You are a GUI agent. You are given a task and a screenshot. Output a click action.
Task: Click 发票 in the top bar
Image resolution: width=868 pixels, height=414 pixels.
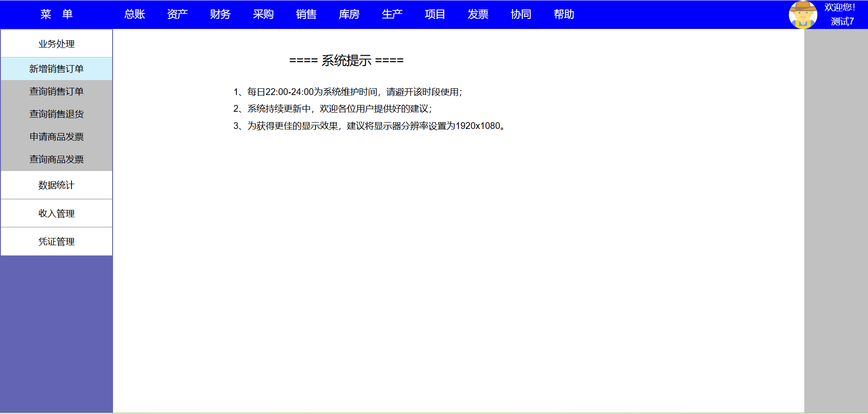pos(478,14)
